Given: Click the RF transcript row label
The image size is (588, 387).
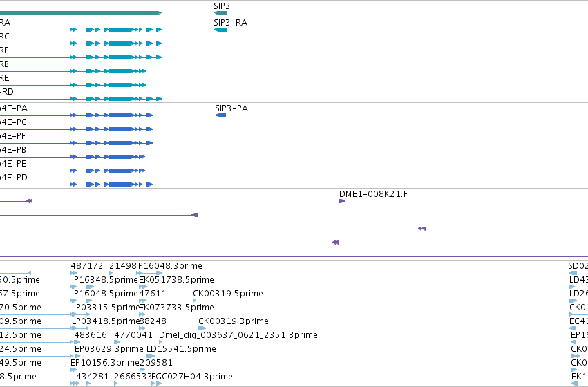Looking at the screenshot, I should pos(4,50).
